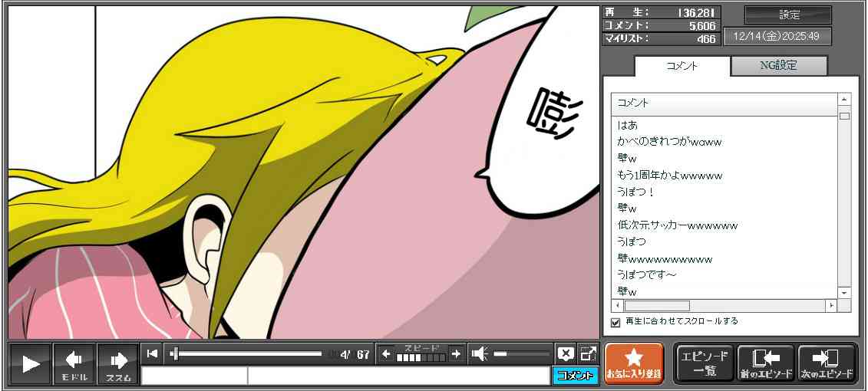Click the モドル (back) arrow button
The height and width of the screenshot is (391, 868).
(x=74, y=363)
